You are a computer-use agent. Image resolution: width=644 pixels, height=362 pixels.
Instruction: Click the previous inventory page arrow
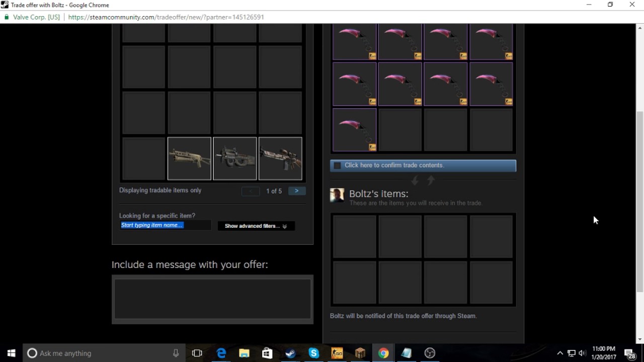[251, 191]
